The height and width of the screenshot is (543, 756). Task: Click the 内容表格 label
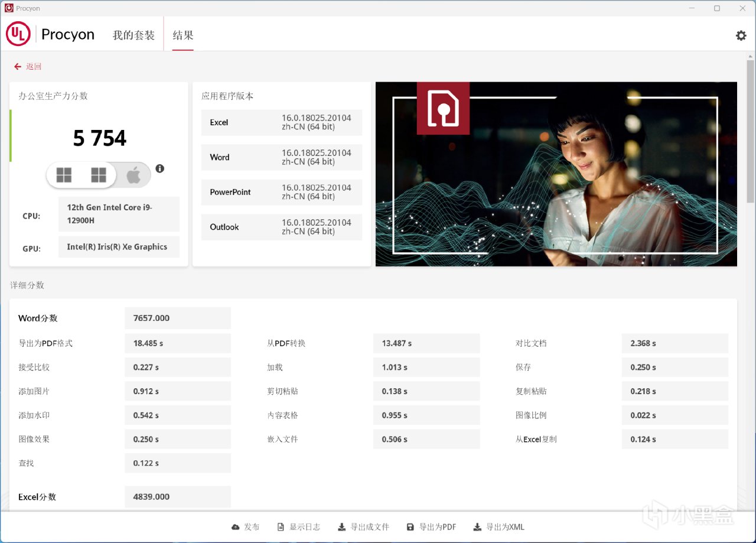pos(282,415)
